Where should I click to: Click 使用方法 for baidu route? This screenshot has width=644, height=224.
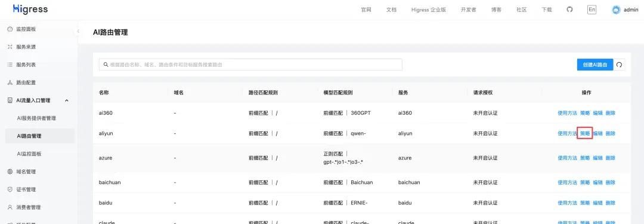coord(567,203)
